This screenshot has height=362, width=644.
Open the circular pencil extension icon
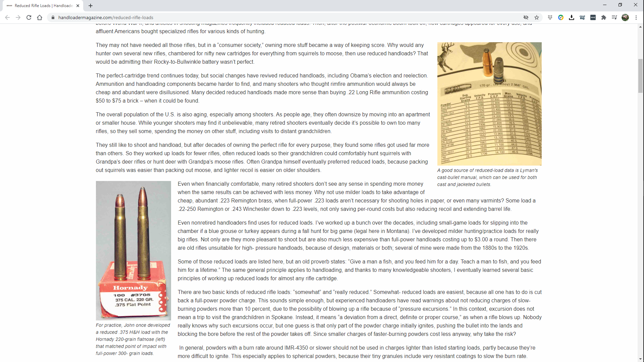tap(561, 17)
